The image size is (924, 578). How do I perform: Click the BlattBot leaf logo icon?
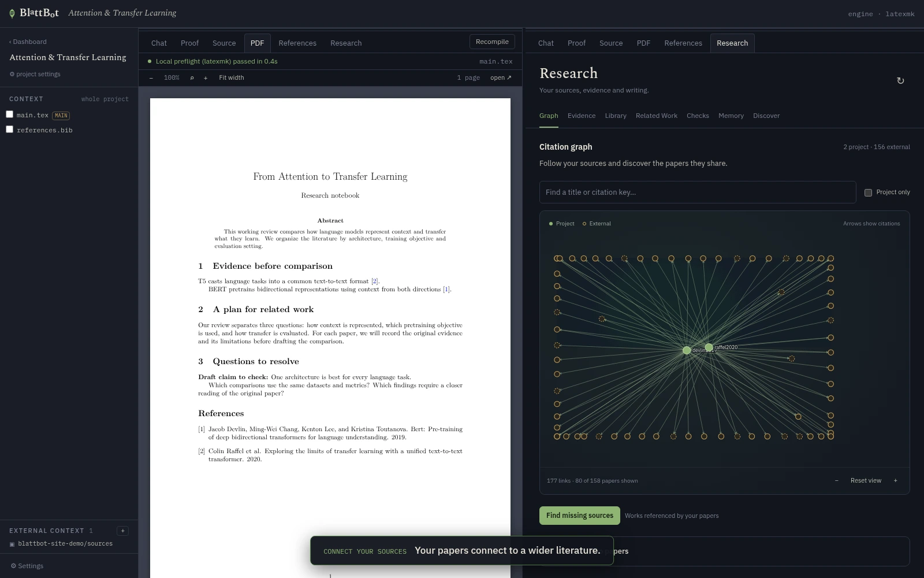[12, 13]
